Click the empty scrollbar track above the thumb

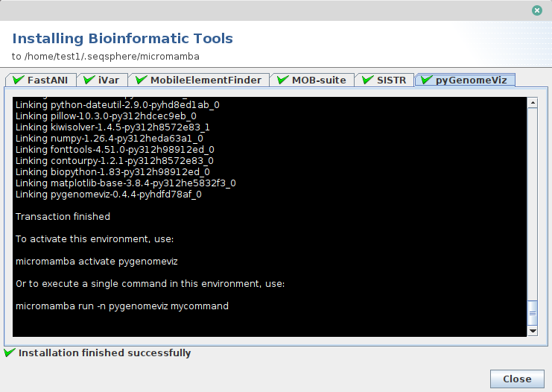(533, 201)
